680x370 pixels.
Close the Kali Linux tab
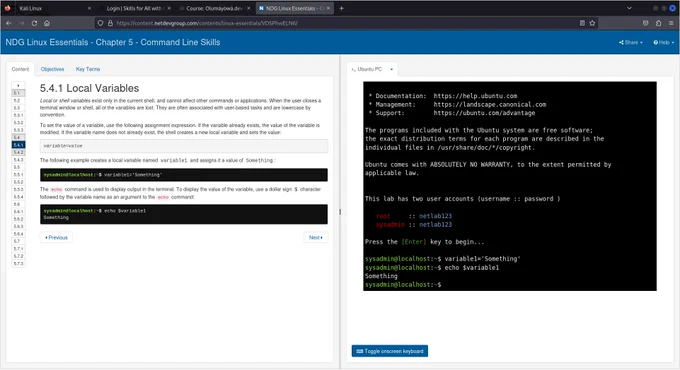[x=89, y=8]
